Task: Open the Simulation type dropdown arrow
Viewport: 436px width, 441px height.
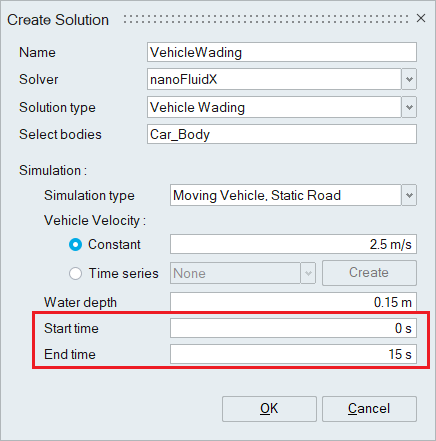Action: click(x=409, y=195)
